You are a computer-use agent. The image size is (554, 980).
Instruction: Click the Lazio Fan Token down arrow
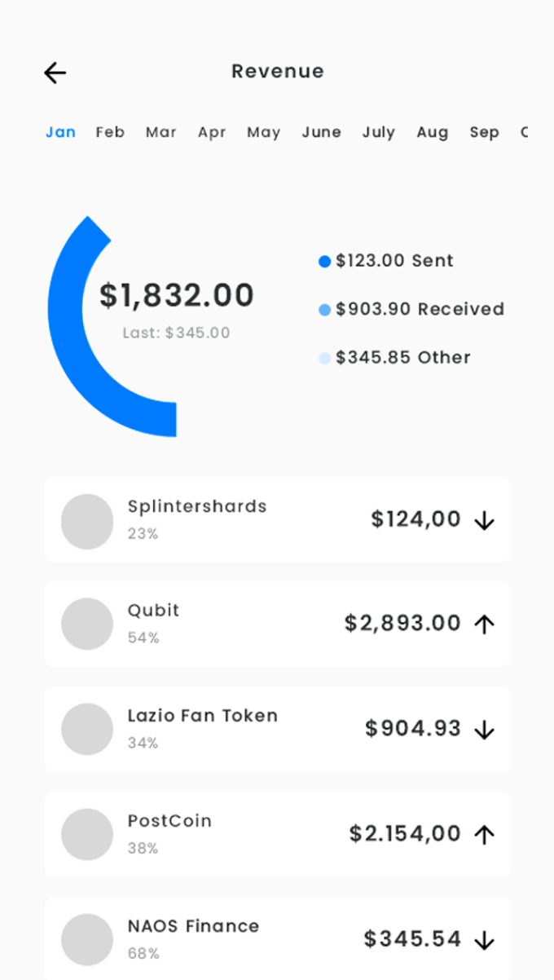pyautogui.click(x=485, y=730)
